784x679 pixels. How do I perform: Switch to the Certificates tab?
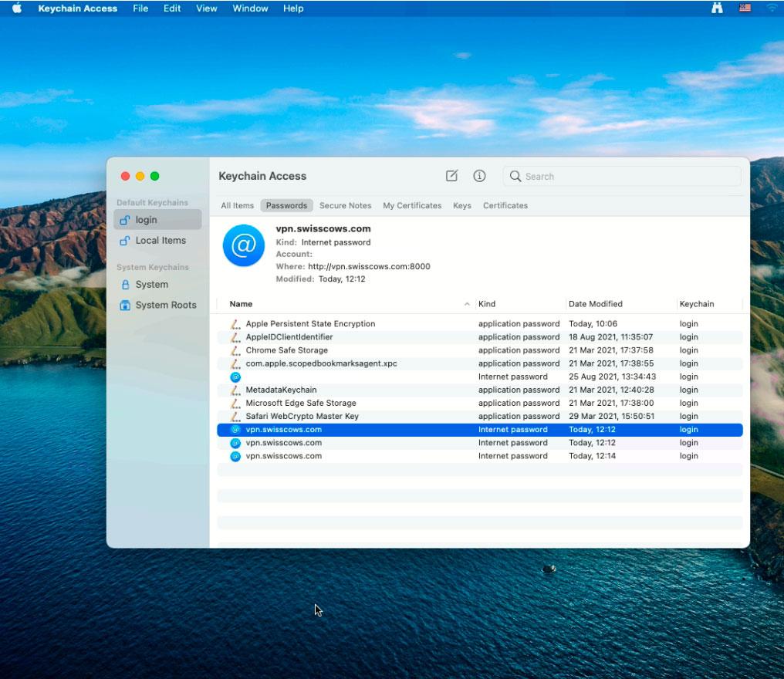pyautogui.click(x=505, y=205)
